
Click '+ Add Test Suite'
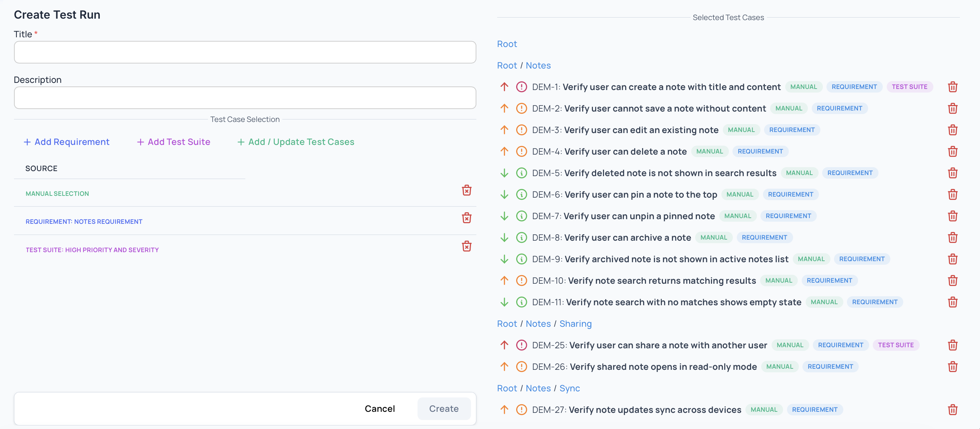[x=173, y=142]
